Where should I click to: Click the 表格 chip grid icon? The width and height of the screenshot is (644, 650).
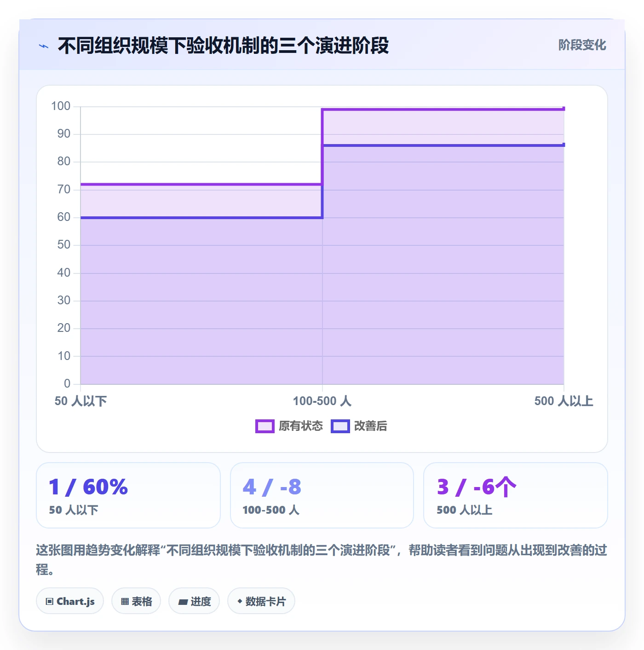pos(125,601)
